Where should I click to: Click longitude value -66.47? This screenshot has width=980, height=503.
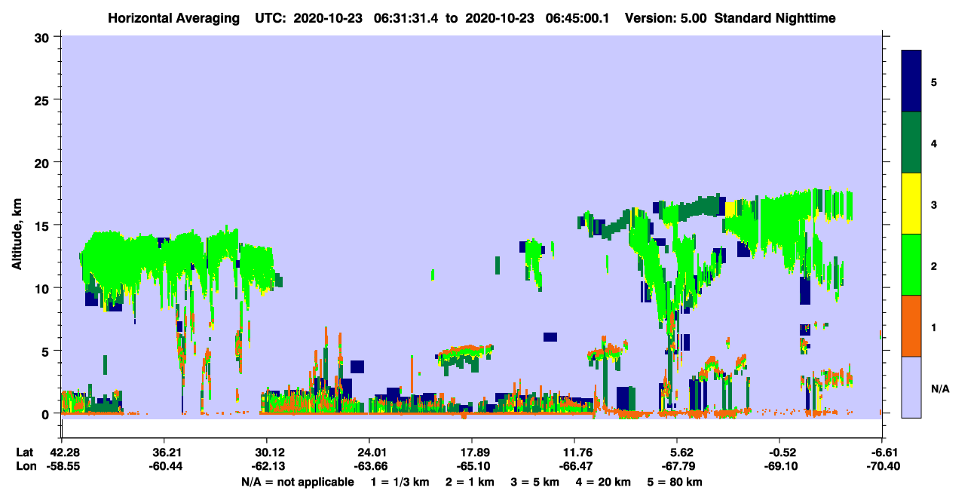point(574,466)
